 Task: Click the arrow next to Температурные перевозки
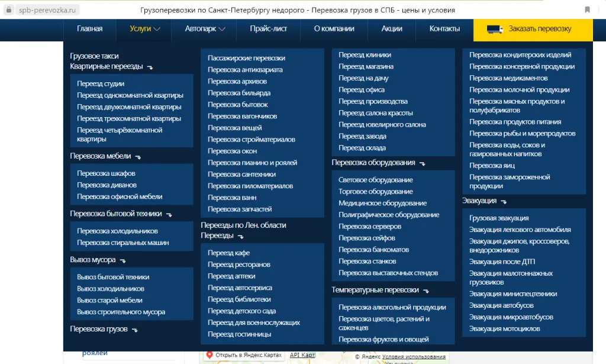click(426, 291)
